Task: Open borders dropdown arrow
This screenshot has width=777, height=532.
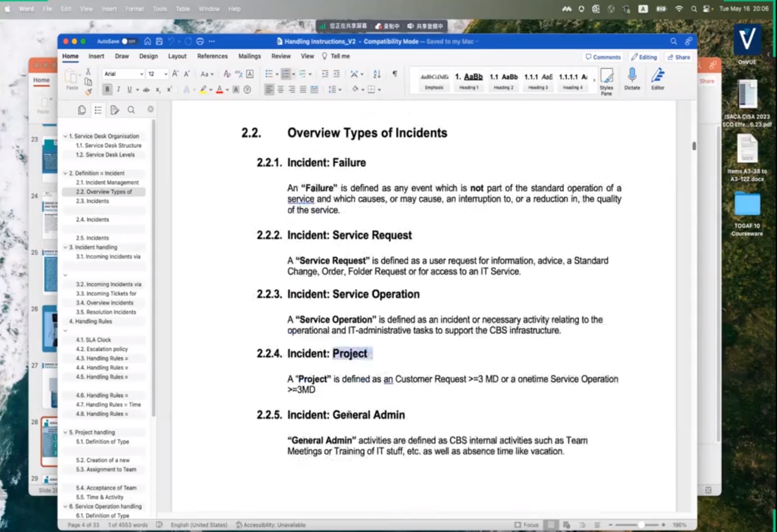Action: point(380,90)
